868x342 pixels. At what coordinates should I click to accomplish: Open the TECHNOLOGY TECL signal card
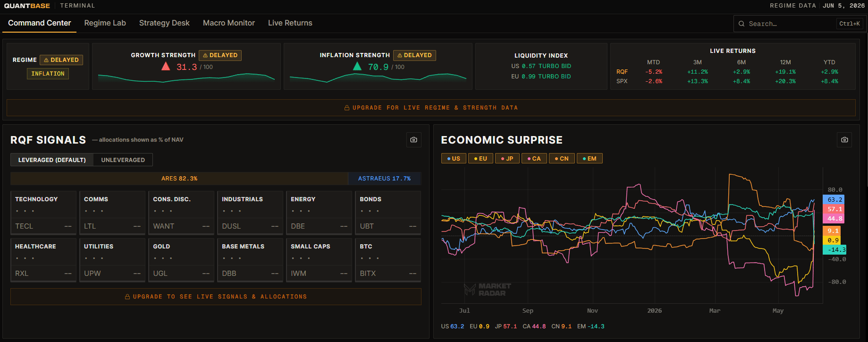tap(43, 213)
